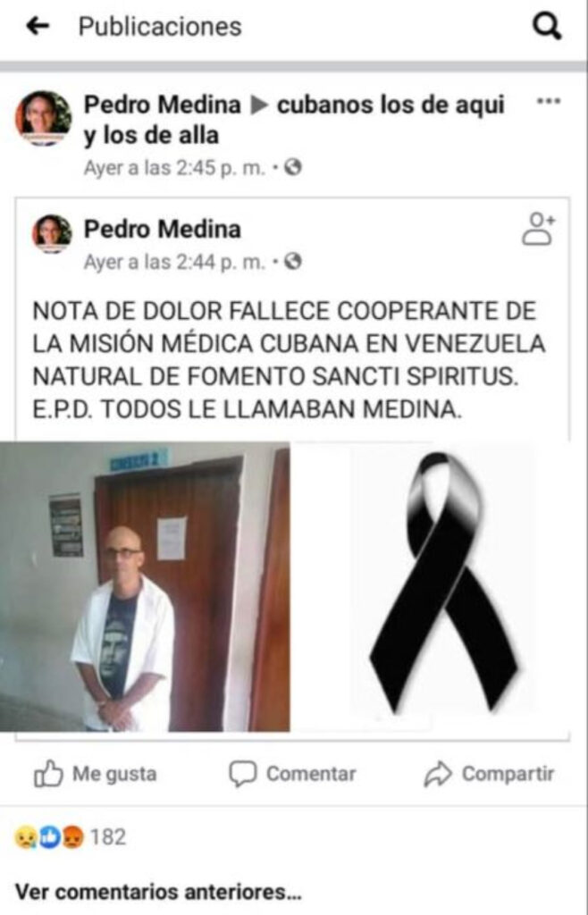Open the group cubanos los de aqui
The image size is (588, 915).
click(x=295, y=120)
